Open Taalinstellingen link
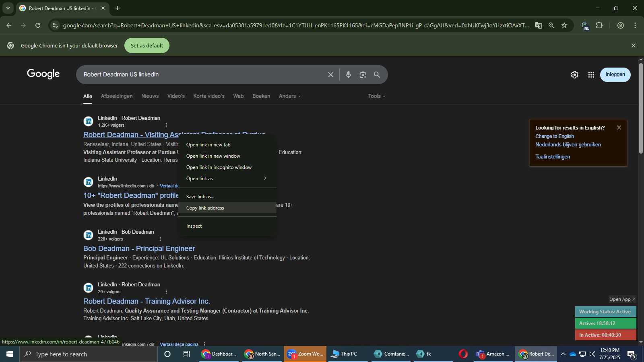This screenshot has width=644, height=362. (553, 157)
